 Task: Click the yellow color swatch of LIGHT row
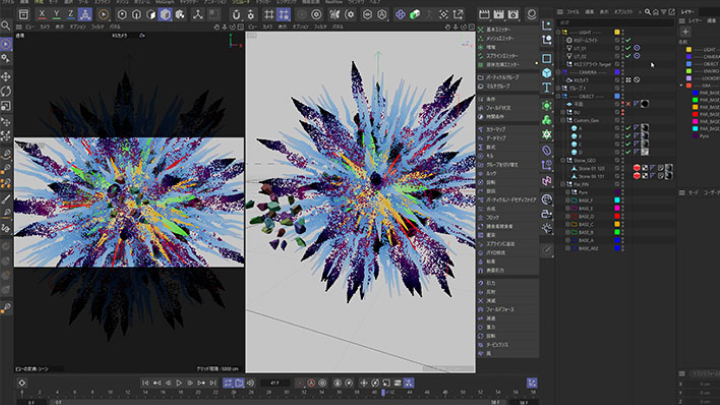click(617, 32)
